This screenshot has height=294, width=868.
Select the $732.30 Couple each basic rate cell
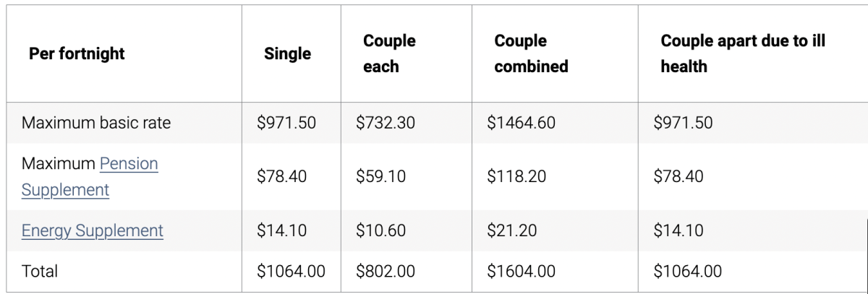click(386, 123)
